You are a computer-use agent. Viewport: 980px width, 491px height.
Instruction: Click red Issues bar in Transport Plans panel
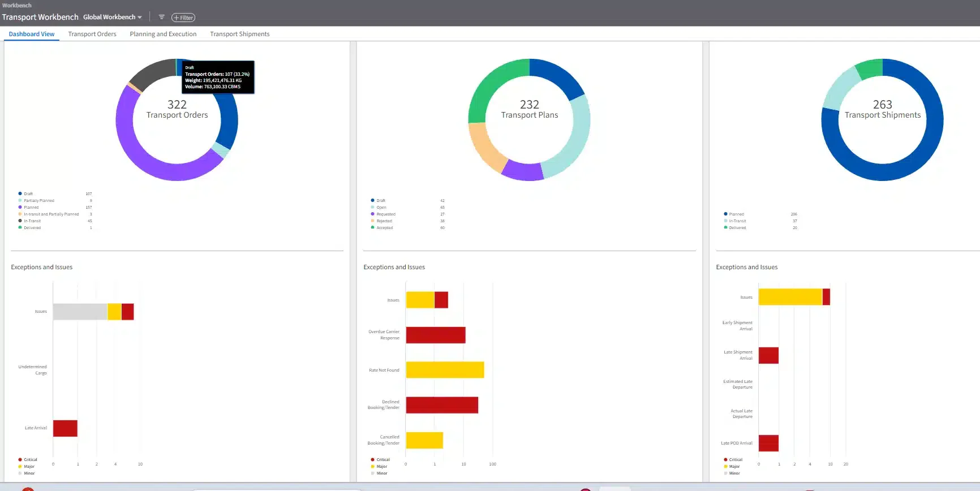click(x=441, y=300)
